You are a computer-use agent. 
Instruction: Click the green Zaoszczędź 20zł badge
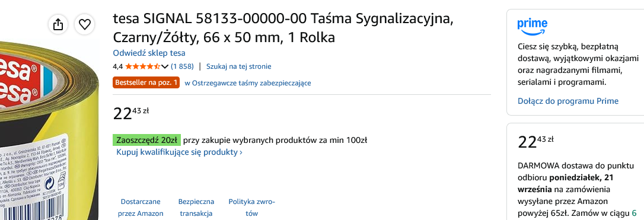(147, 141)
